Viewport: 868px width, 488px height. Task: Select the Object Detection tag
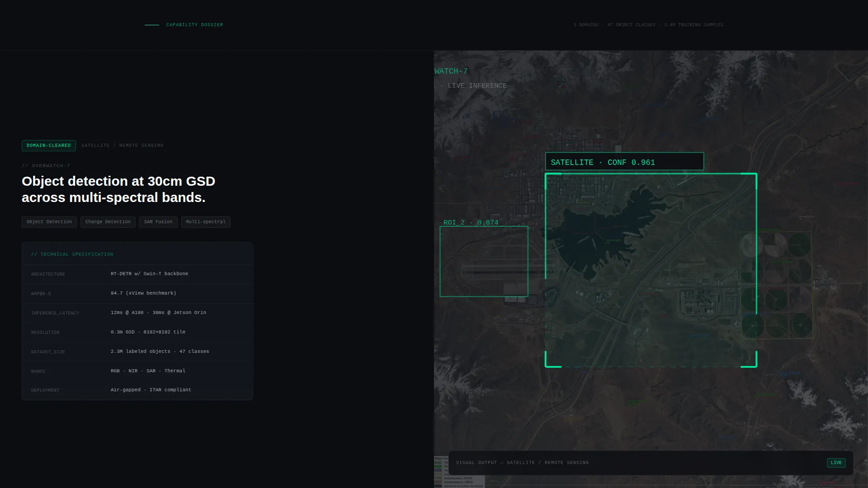point(49,222)
